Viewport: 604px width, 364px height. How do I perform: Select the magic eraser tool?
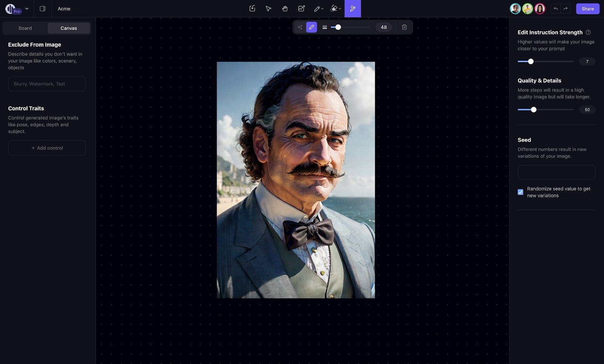pyautogui.click(x=334, y=8)
